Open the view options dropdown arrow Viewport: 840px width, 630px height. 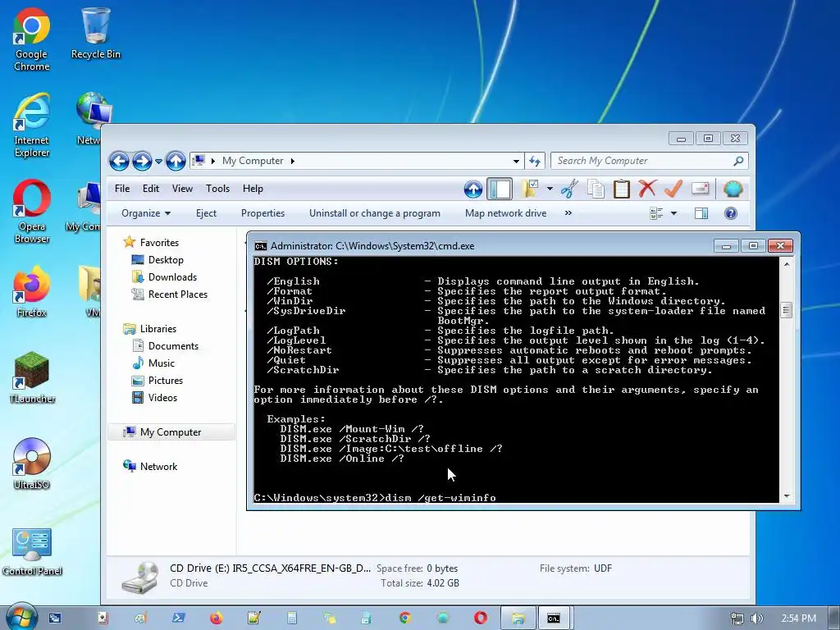[x=674, y=213]
